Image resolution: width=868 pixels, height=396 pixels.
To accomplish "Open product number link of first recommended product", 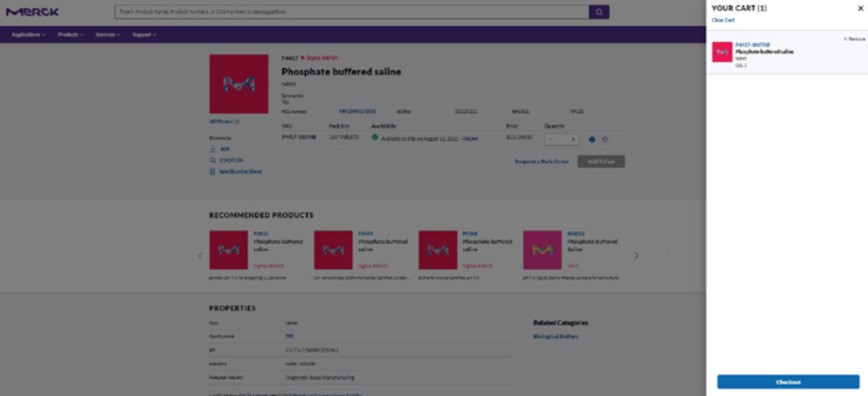I will [260, 234].
